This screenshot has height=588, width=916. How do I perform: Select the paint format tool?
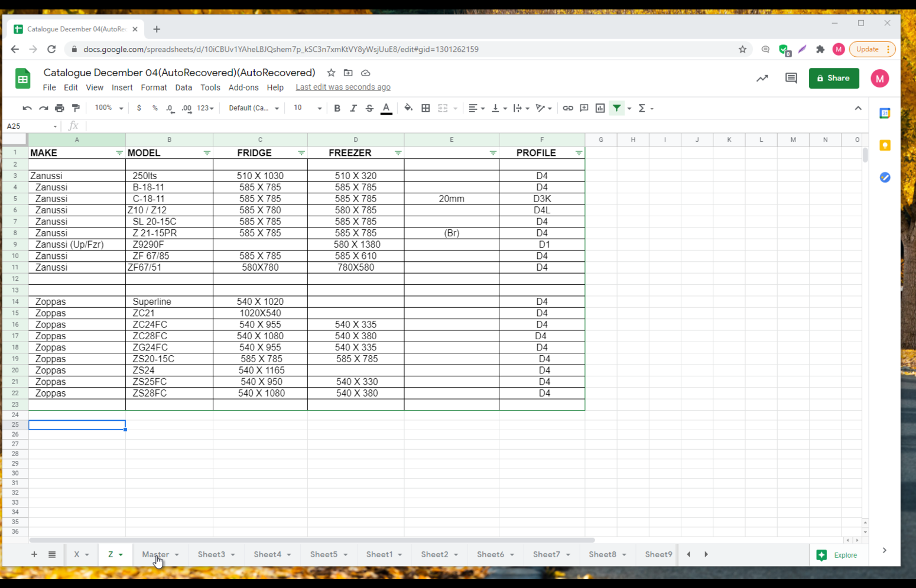click(76, 108)
